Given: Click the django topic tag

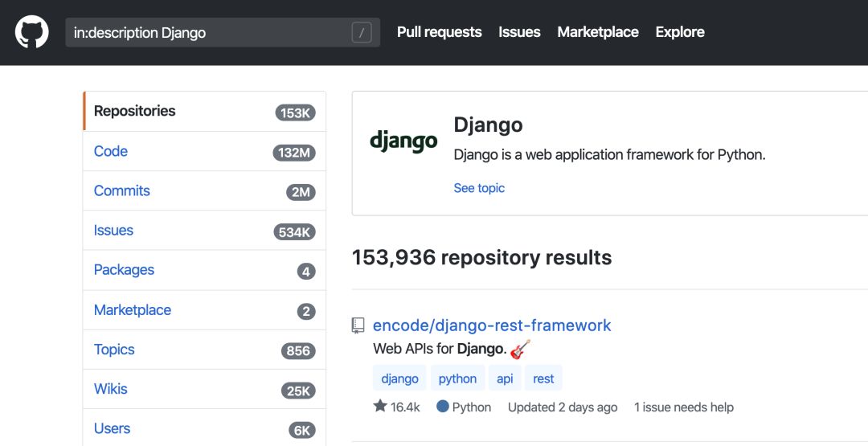Looking at the screenshot, I should pos(399,378).
